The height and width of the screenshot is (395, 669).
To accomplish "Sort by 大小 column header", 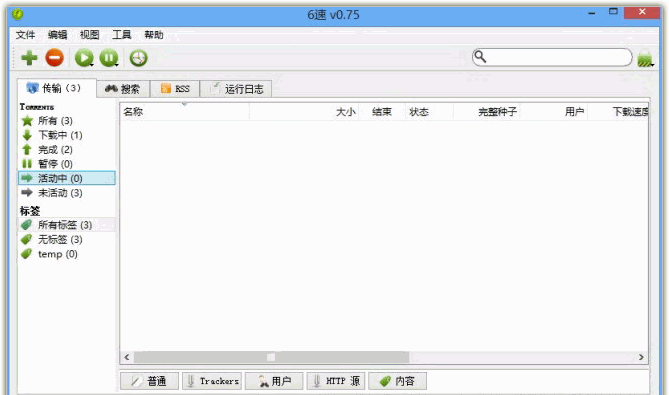I will point(304,112).
